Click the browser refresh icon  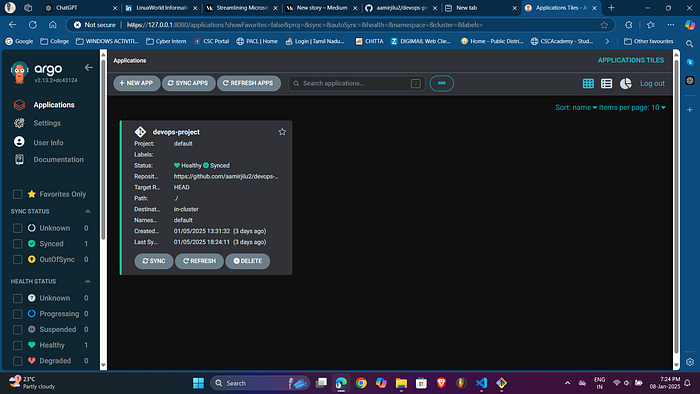(33, 25)
